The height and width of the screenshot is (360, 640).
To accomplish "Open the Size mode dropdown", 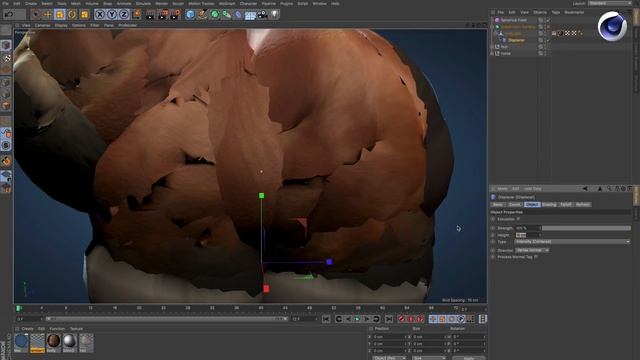I will (428, 358).
